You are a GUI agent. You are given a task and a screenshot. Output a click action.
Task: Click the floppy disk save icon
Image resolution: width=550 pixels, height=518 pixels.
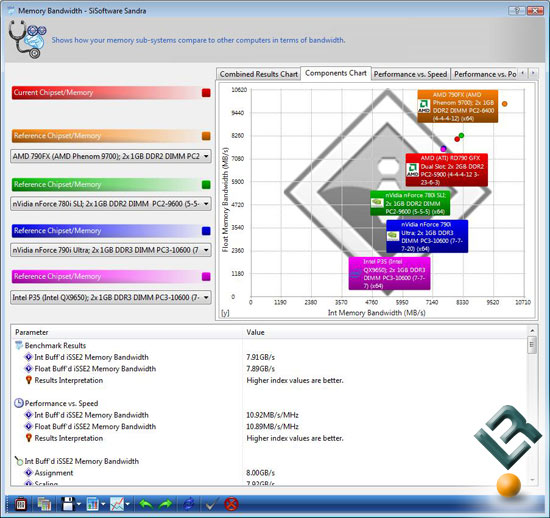68,504
